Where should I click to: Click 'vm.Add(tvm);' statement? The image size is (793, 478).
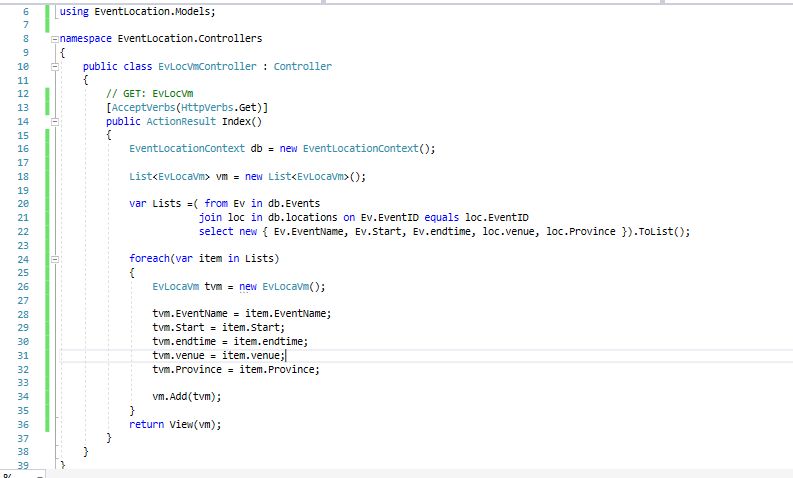click(187, 397)
